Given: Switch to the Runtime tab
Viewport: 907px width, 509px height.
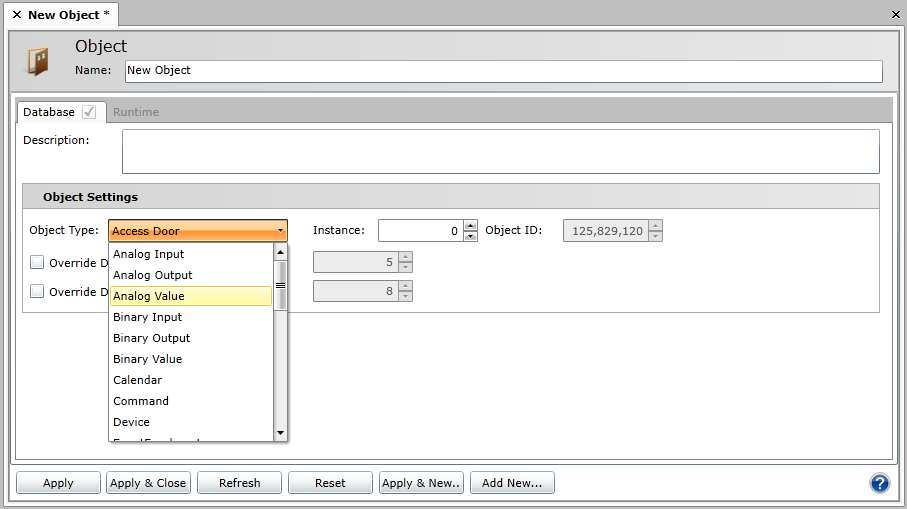Looking at the screenshot, I should [x=136, y=112].
